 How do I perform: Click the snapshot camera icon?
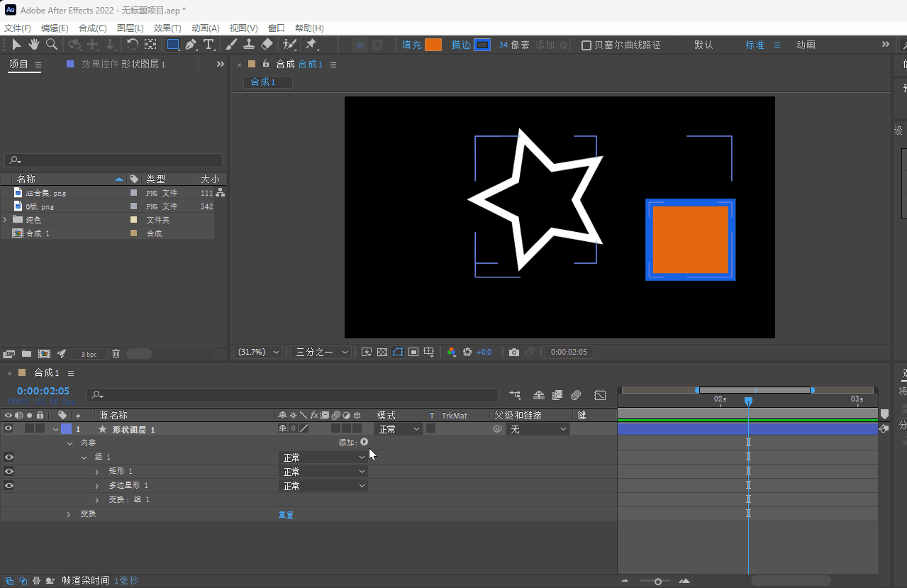coord(514,353)
